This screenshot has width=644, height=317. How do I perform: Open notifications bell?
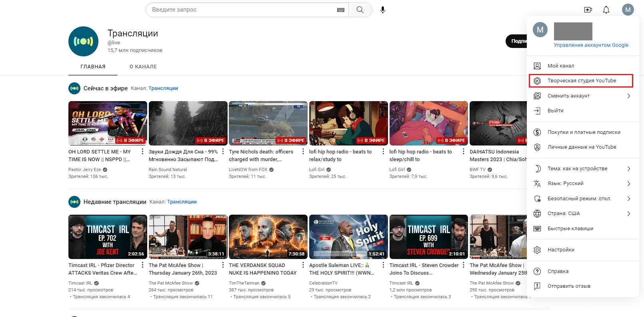point(606,10)
